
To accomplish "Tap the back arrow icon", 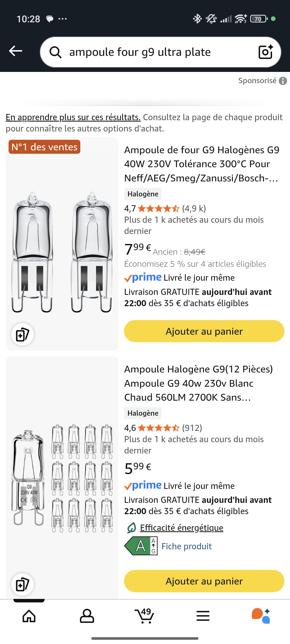I will click(16, 51).
